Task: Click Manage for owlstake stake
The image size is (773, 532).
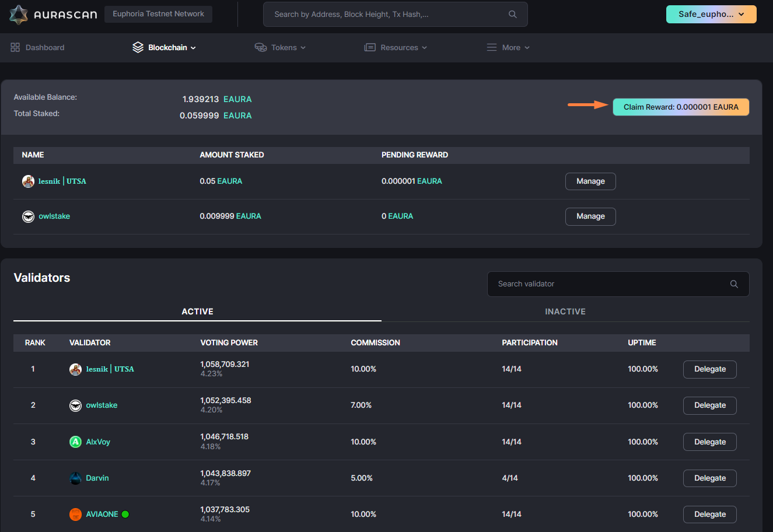Action: pyautogui.click(x=590, y=216)
